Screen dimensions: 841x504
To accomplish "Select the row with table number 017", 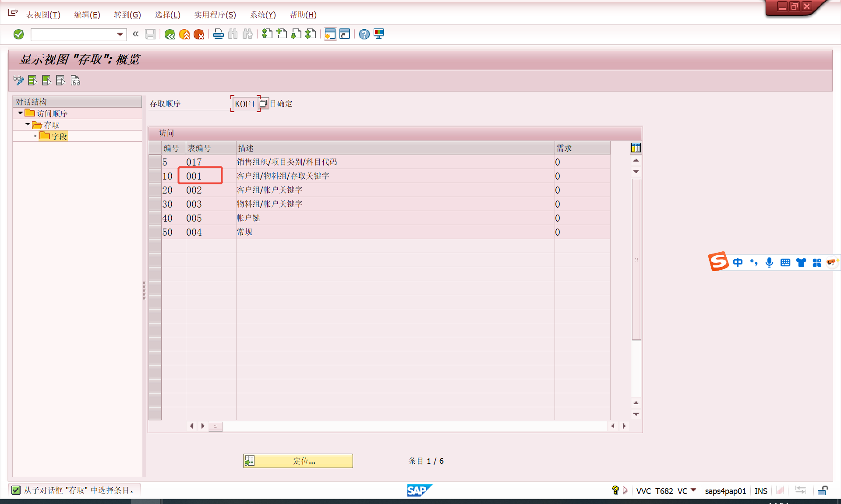I will (155, 162).
